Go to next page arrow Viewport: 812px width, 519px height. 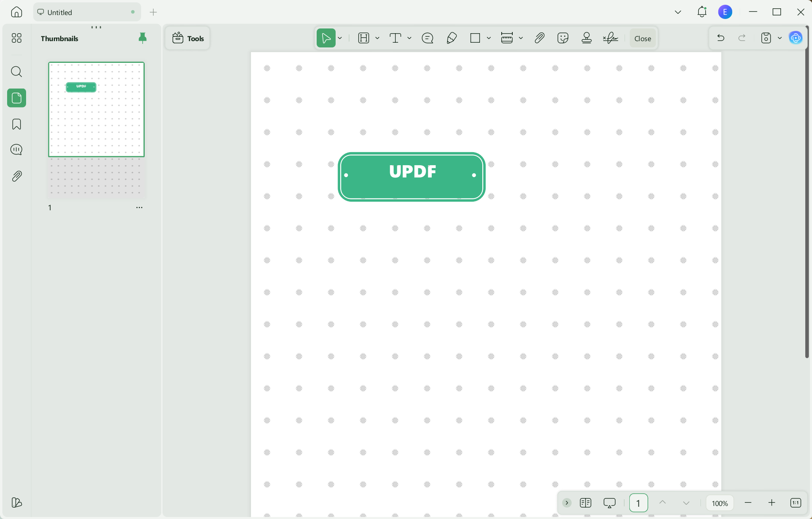[686, 503]
